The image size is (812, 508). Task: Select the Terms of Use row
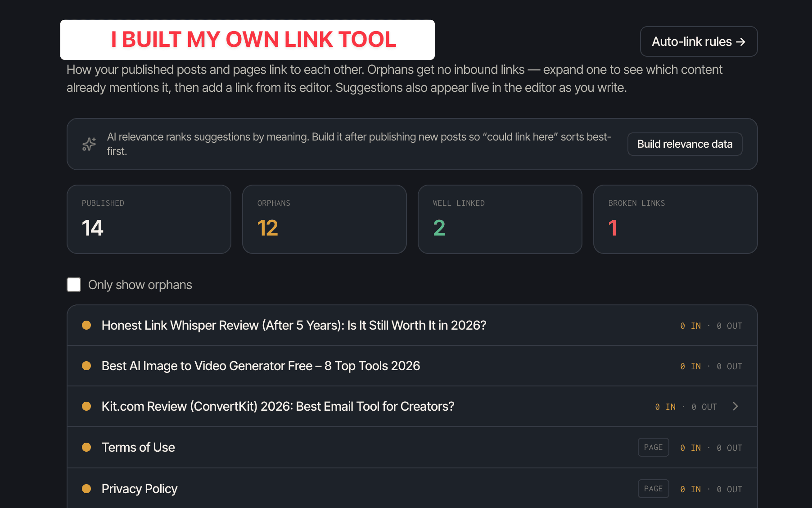pos(412,447)
